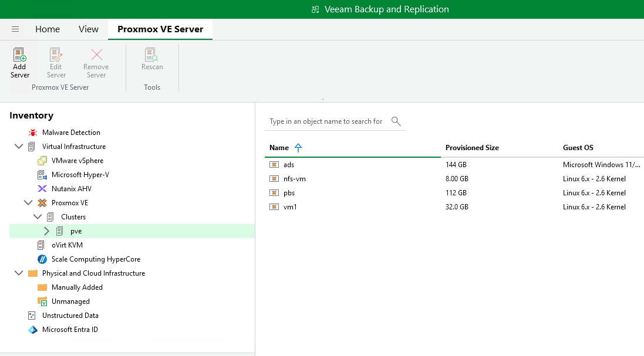
Task: Click the Physical and Cloud Infrastructure folder icon
Action: [x=33, y=273]
